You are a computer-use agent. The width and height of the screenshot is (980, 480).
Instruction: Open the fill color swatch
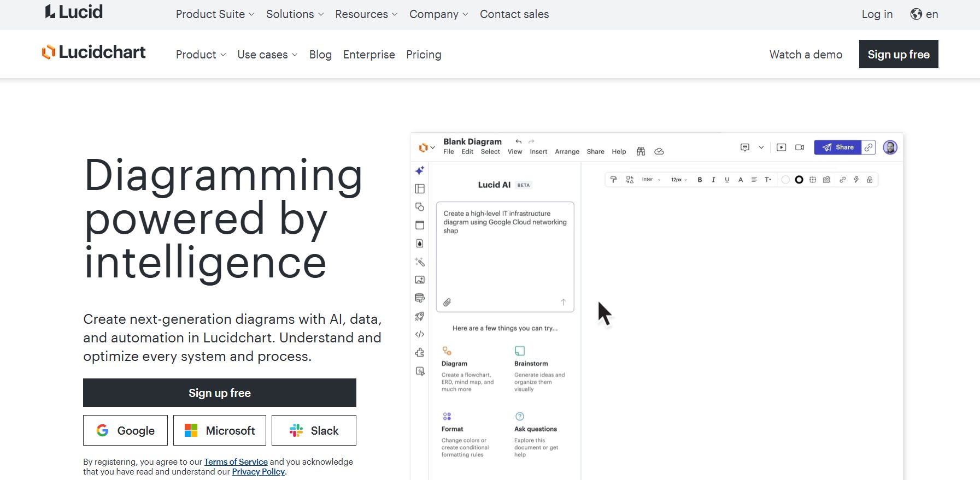785,180
